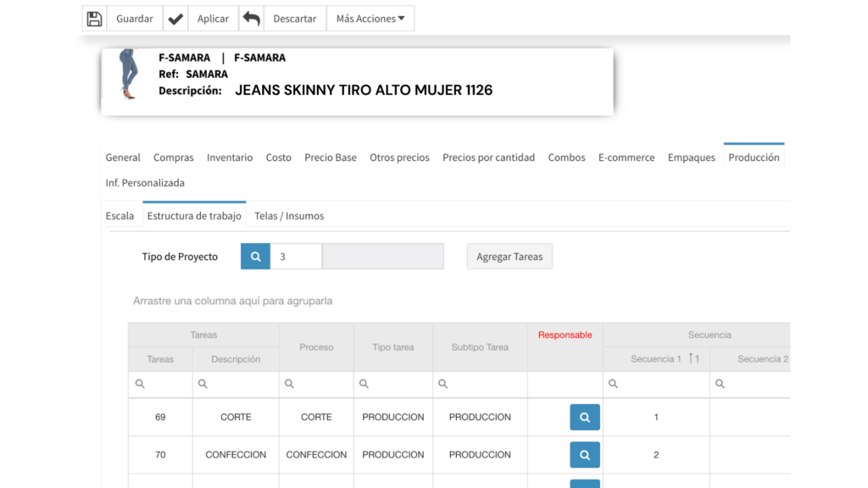
Task: Click the jeans product thumbnail image
Action: (x=128, y=74)
